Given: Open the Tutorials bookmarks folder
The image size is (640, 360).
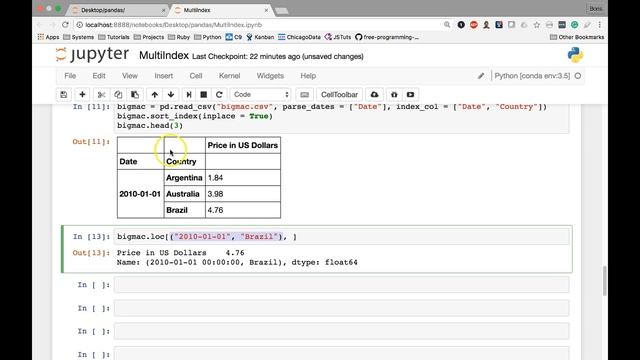Looking at the screenshot, I should click(114, 37).
